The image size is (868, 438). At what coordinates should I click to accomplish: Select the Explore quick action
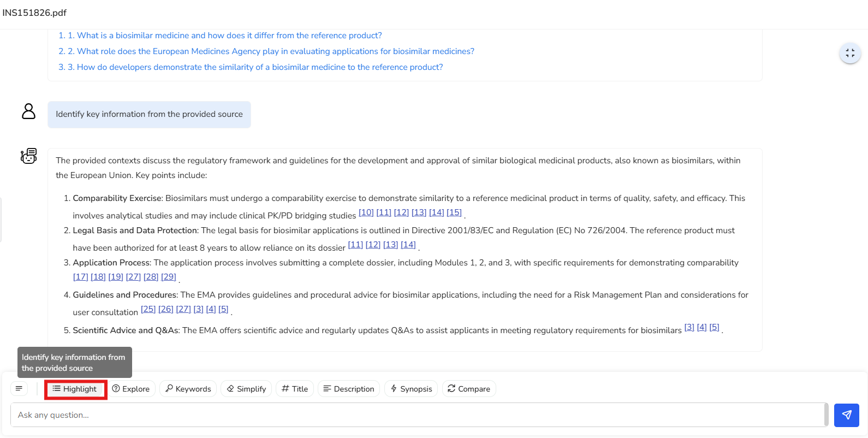pyautogui.click(x=131, y=389)
